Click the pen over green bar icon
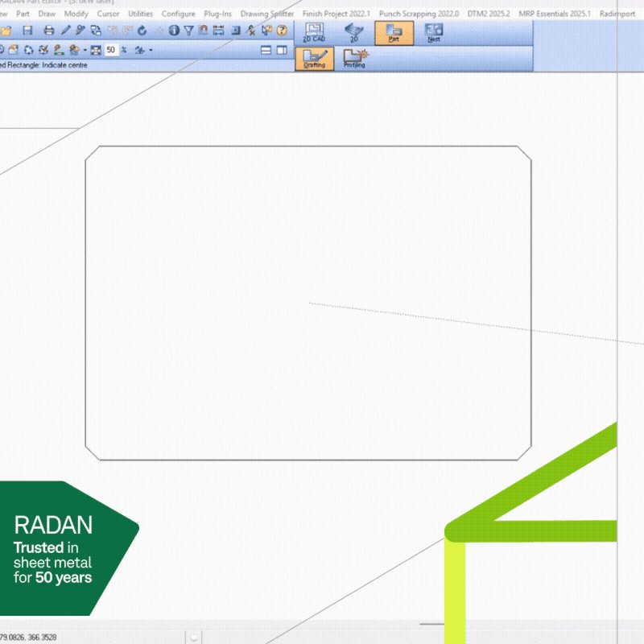644x644 pixels. (x=59, y=50)
